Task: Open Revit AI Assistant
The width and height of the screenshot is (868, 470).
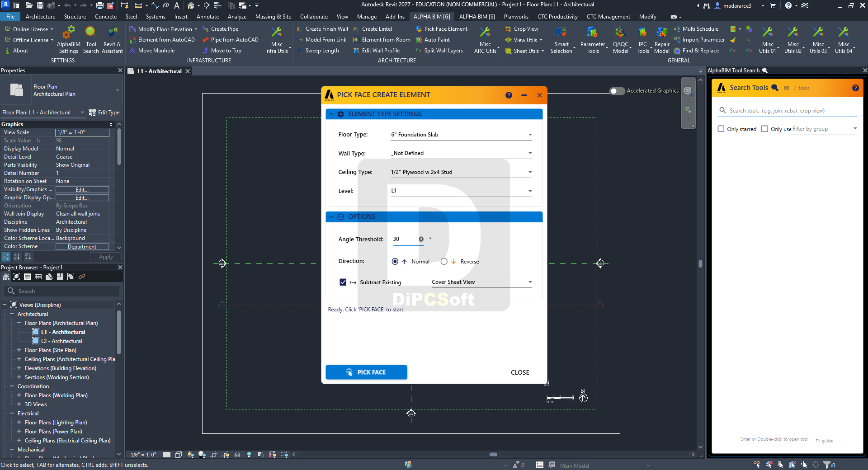Action: coord(113,40)
